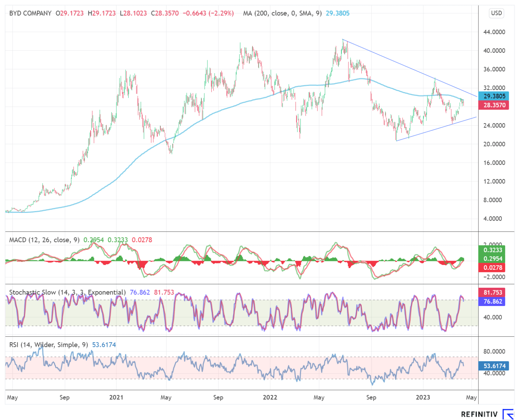
Task: Select the green 0.3233 MACD value tag
Action: point(492,250)
